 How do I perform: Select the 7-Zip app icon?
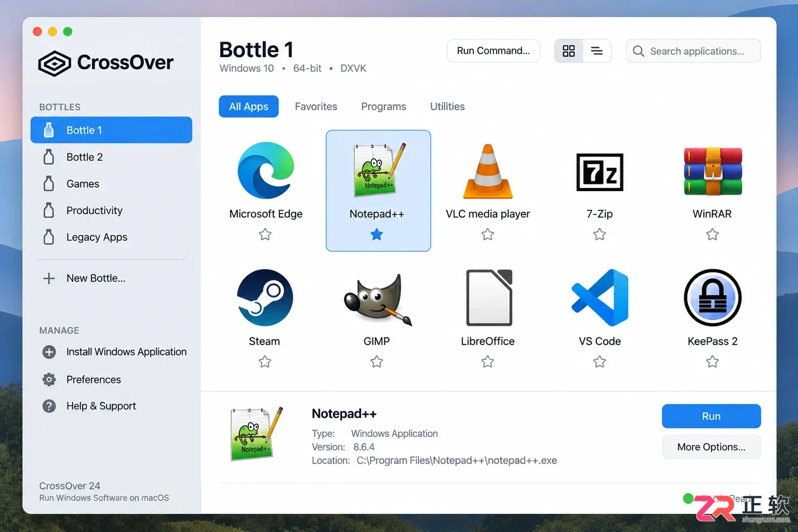[600, 172]
